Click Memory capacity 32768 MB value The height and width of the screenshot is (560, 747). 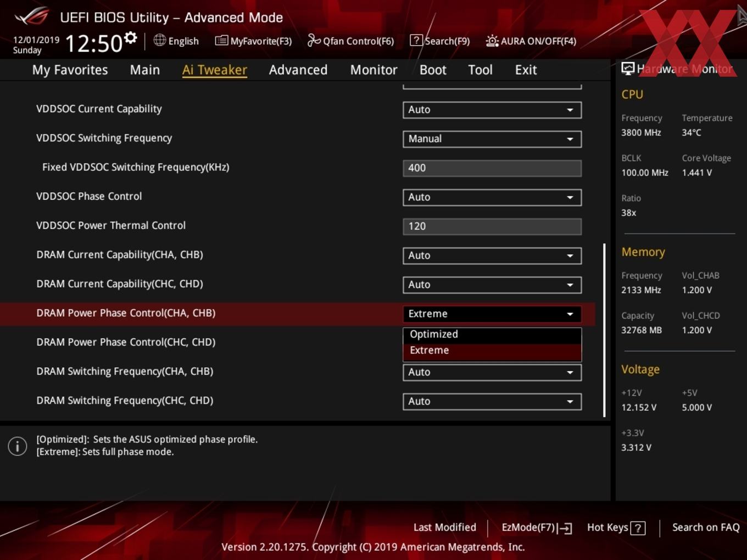642,330
